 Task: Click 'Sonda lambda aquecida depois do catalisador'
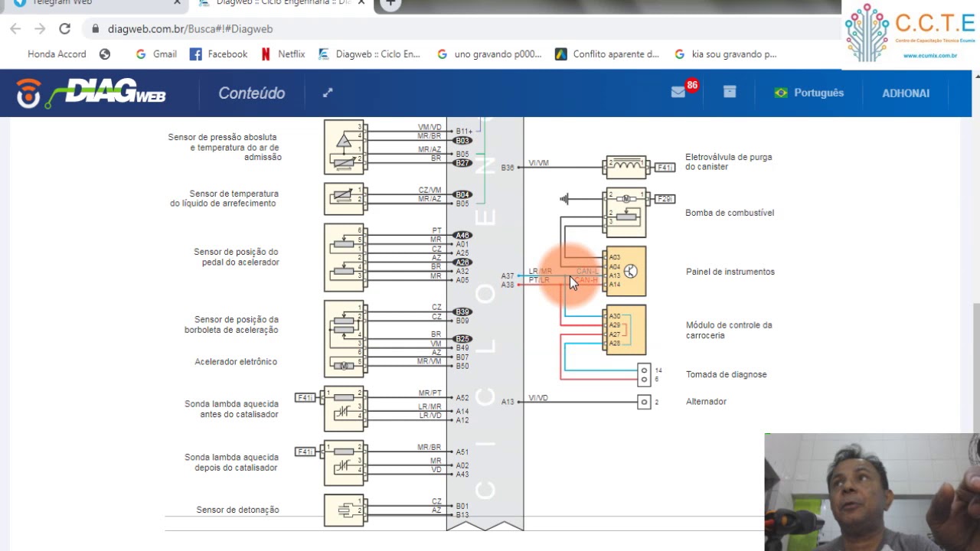[231, 462]
